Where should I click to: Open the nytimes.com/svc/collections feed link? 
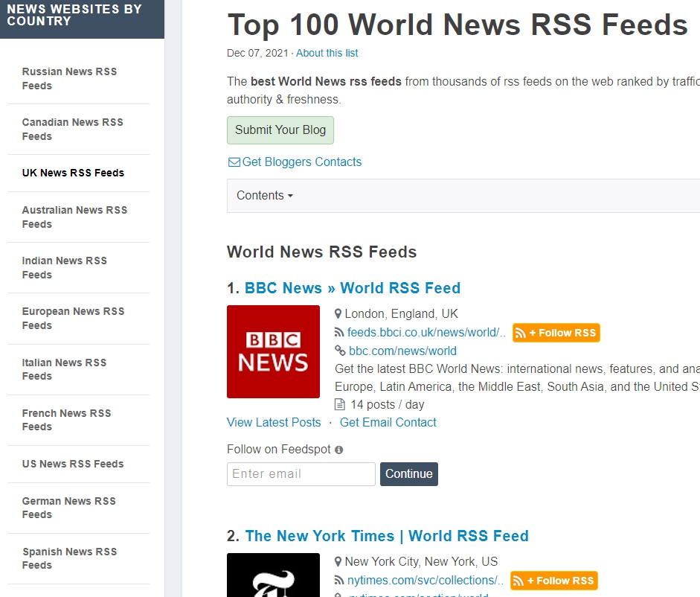[x=426, y=580]
